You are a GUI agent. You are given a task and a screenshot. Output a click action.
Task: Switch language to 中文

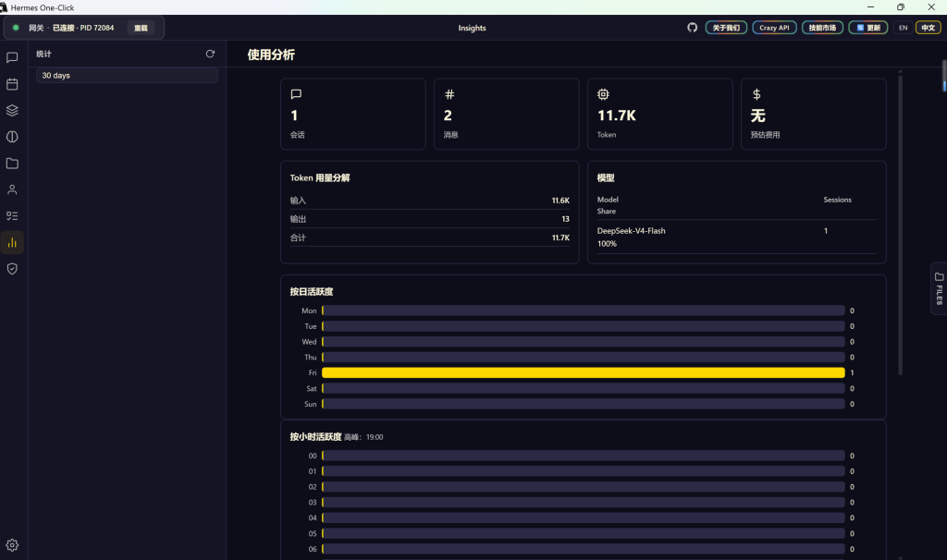tap(929, 28)
